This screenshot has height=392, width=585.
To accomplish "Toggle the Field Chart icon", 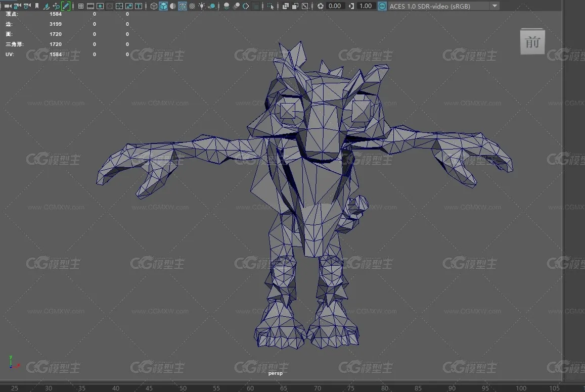I will coord(119,6).
